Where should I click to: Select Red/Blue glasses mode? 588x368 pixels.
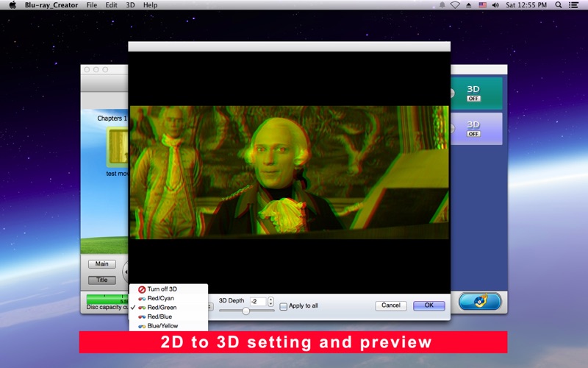(168, 316)
